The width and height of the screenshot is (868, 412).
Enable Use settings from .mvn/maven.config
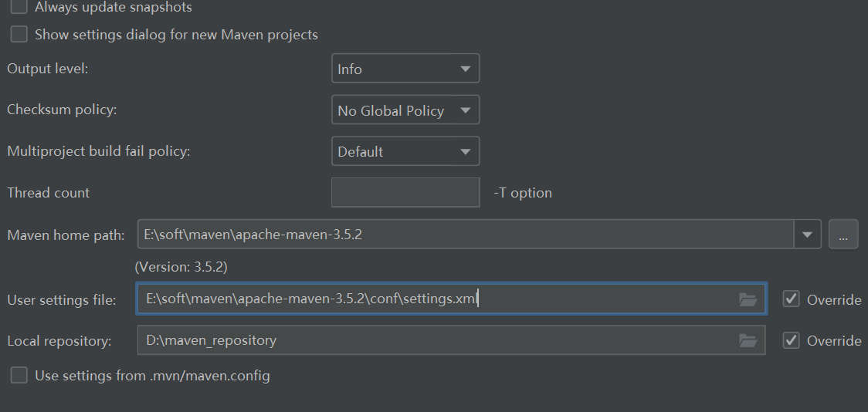point(19,376)
